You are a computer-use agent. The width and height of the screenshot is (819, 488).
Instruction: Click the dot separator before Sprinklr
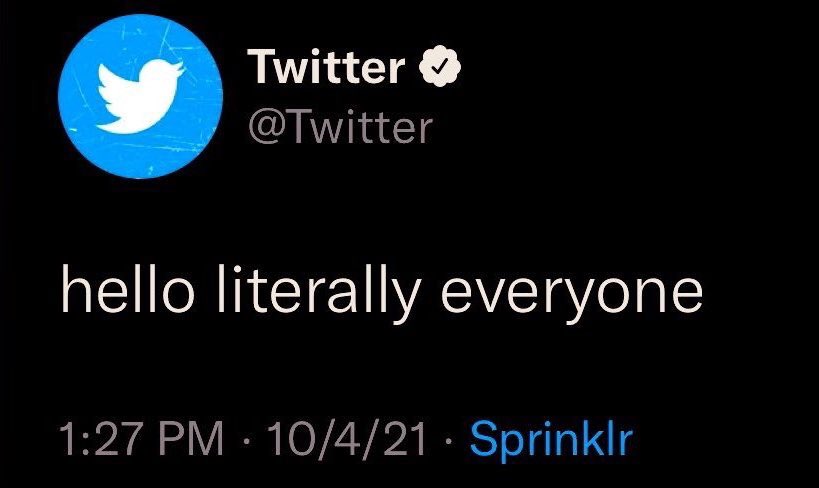448,439
